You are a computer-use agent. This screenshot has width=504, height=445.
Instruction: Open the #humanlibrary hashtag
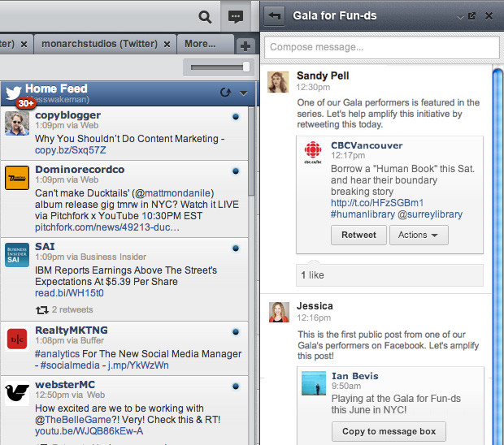click(x=363, y=214)
